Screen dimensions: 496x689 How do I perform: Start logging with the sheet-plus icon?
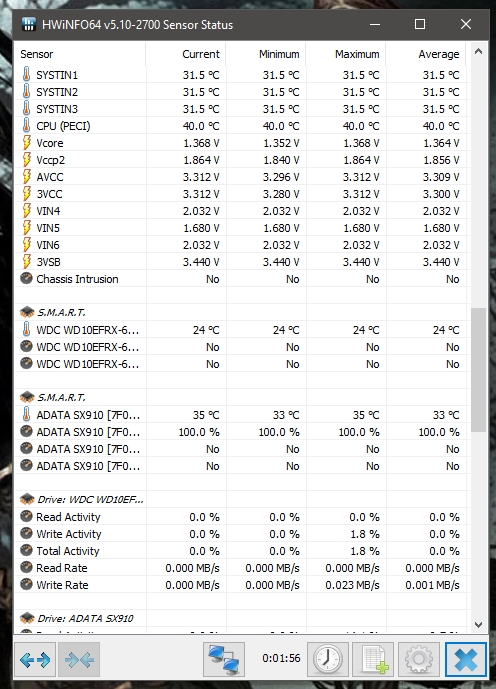click(373, 660)
